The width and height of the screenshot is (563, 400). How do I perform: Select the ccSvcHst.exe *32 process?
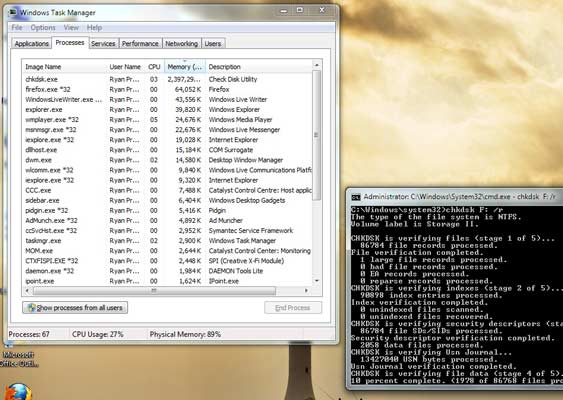[167, 230]
